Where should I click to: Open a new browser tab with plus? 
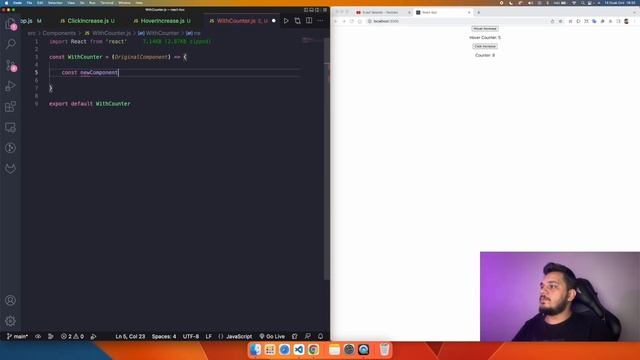[x=478, y=12]
